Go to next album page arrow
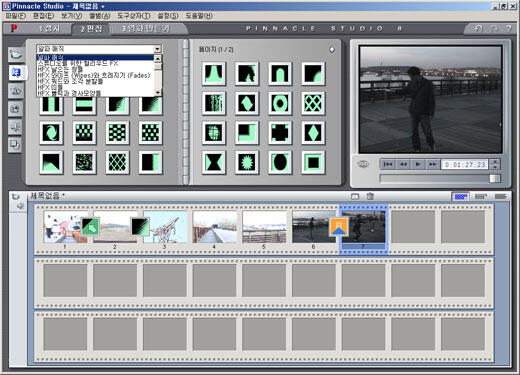 (332, 50)
